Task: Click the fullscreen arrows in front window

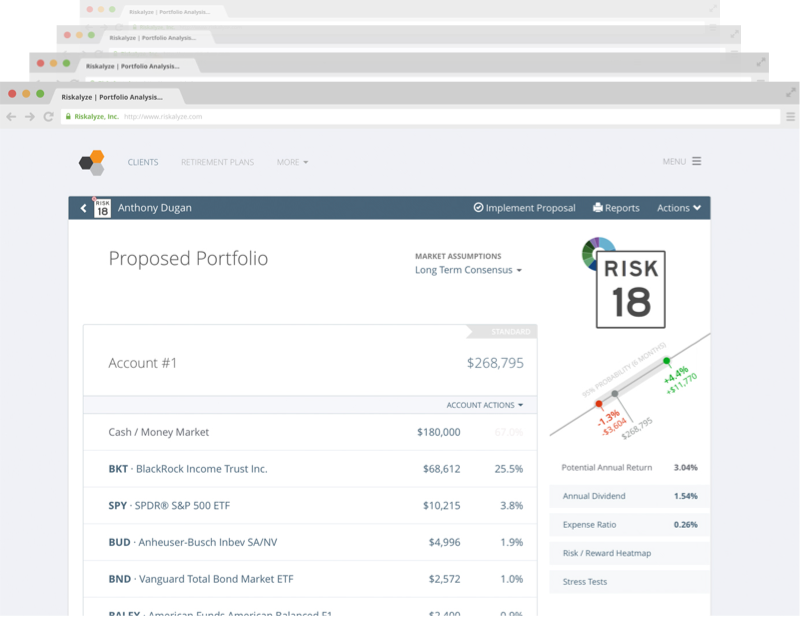Action: click(x=791, y=92)
